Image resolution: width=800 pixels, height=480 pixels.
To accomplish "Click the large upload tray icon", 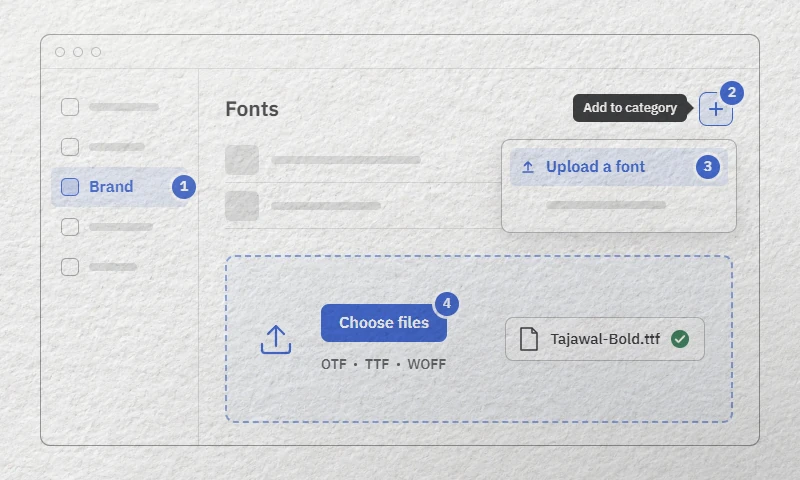I will (276, 340).
